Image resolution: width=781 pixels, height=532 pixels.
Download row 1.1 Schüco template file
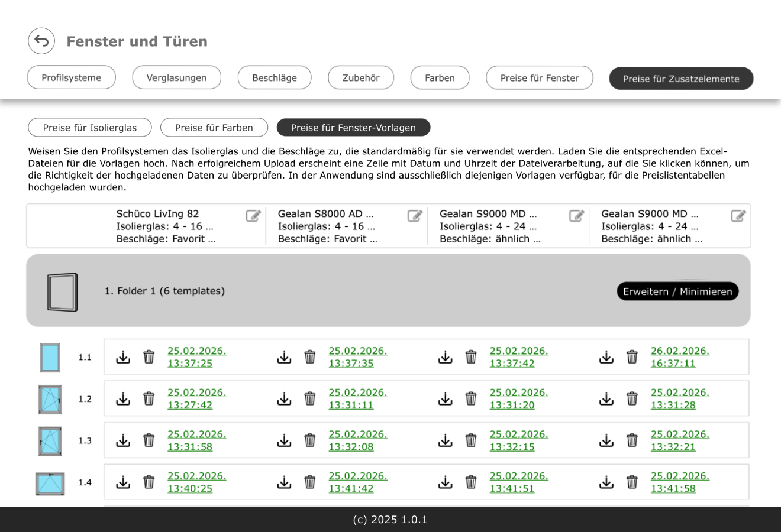point(123,357)
